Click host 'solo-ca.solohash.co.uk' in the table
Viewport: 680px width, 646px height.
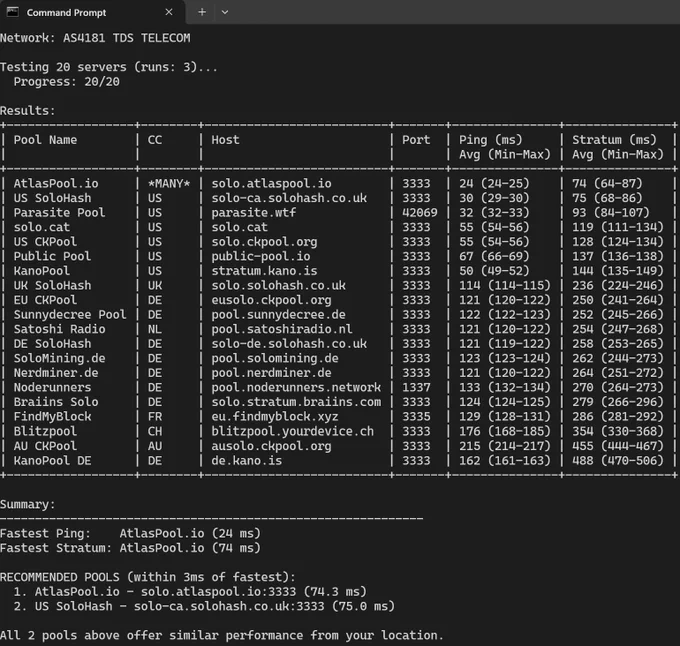[289, 198]
